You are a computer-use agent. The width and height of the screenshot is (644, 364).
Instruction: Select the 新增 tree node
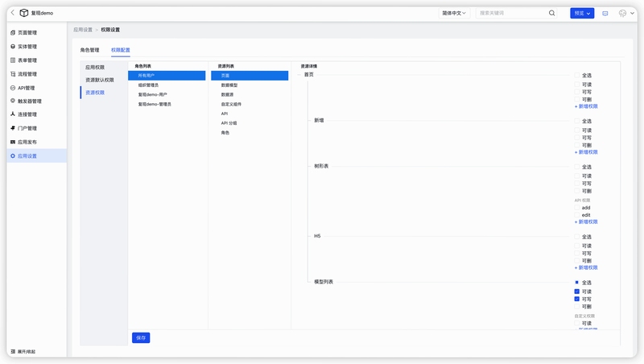(x=319, y=120)
